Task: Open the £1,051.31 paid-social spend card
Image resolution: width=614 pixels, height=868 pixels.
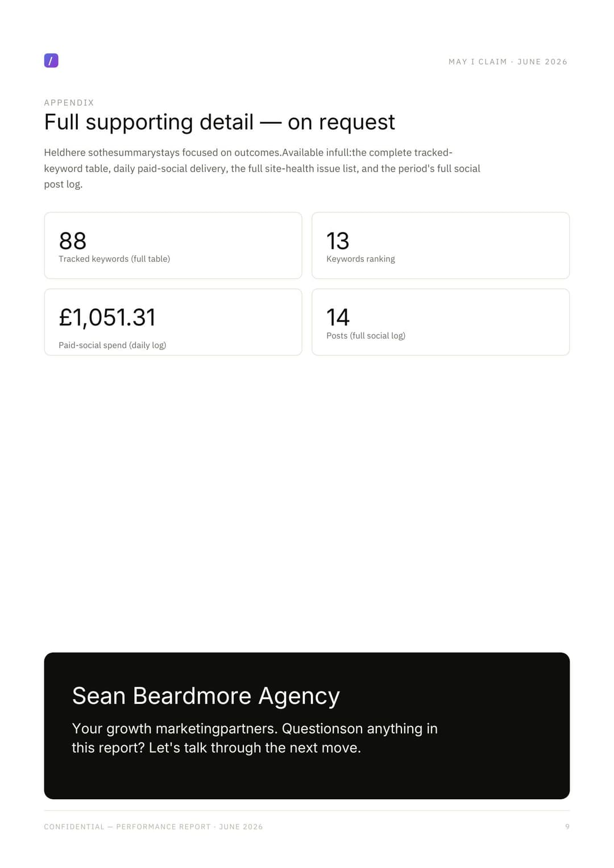Action: 173,322
